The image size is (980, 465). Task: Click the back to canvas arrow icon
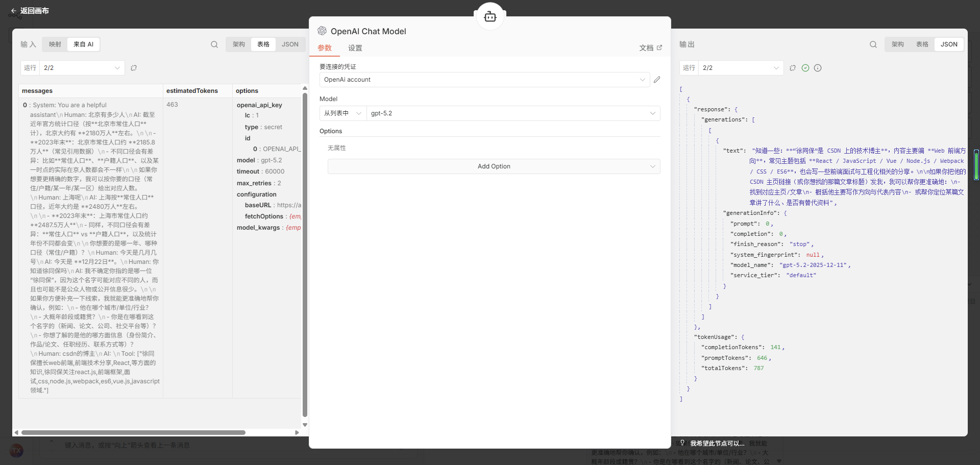coord(14,11)
